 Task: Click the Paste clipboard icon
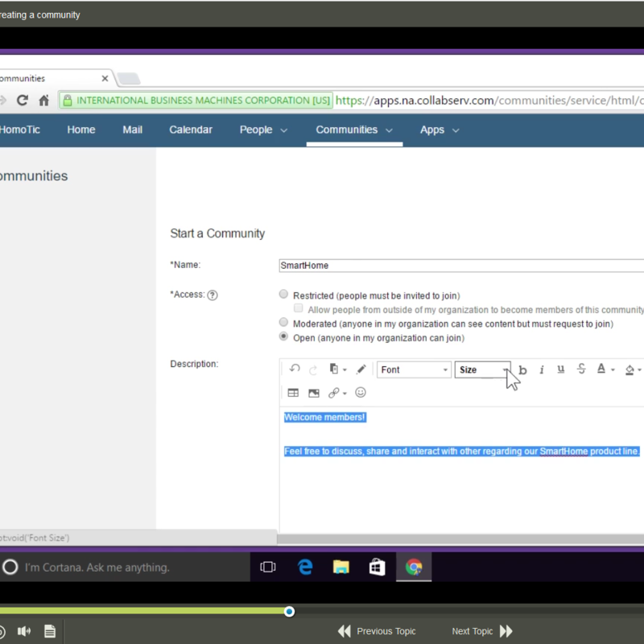(x=334, y=369)
